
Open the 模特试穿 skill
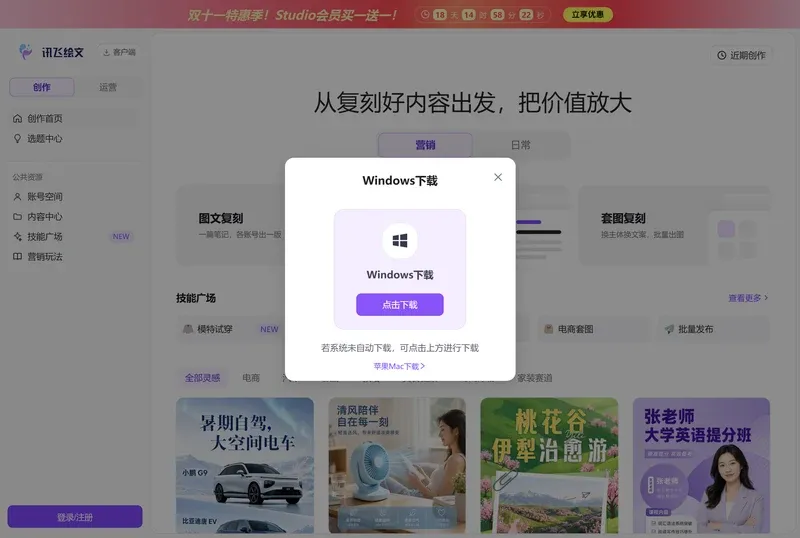[231, 329]
